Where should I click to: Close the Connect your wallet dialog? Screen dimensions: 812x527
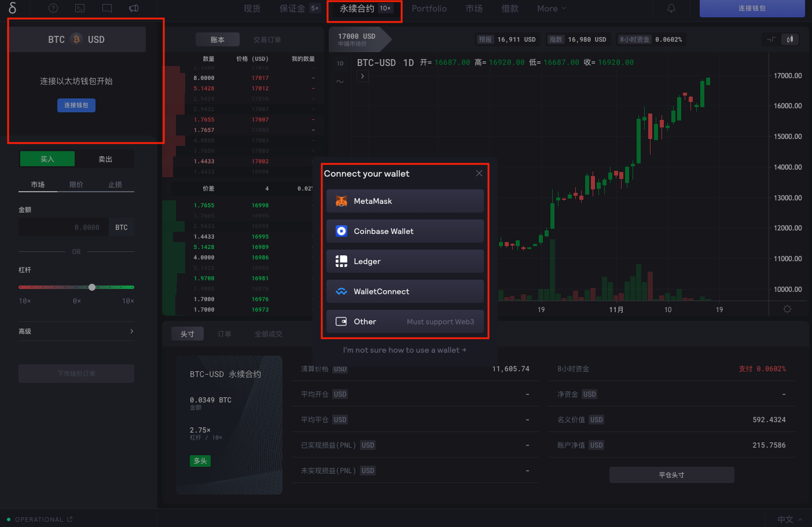click(x=479, y=173)
